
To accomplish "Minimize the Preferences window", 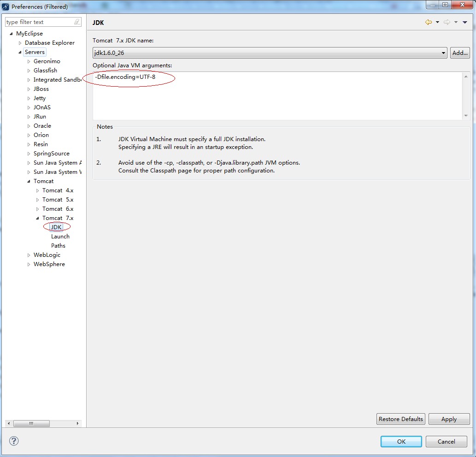I will coord(433,5).
